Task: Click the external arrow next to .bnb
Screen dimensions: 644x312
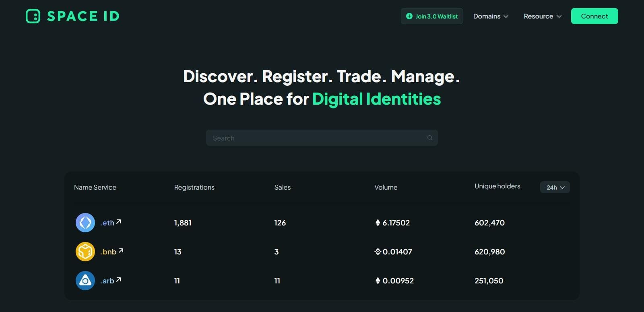Action: coord(121,250)
